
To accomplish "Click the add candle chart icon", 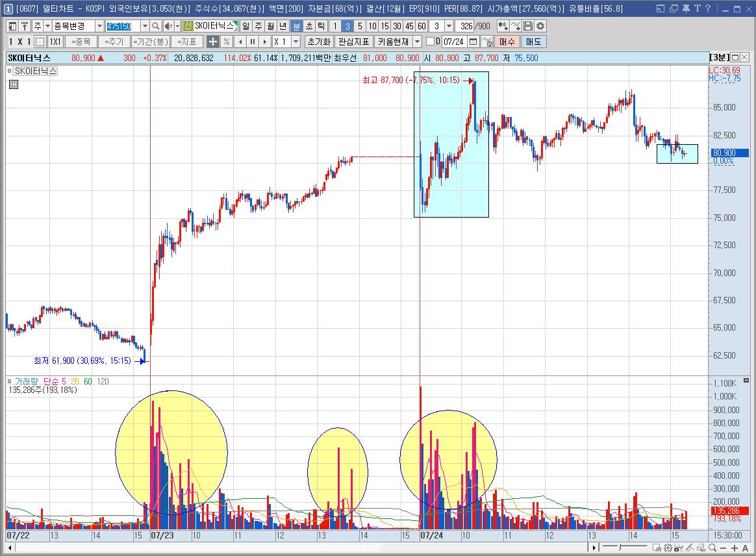I will coord(503,26).
